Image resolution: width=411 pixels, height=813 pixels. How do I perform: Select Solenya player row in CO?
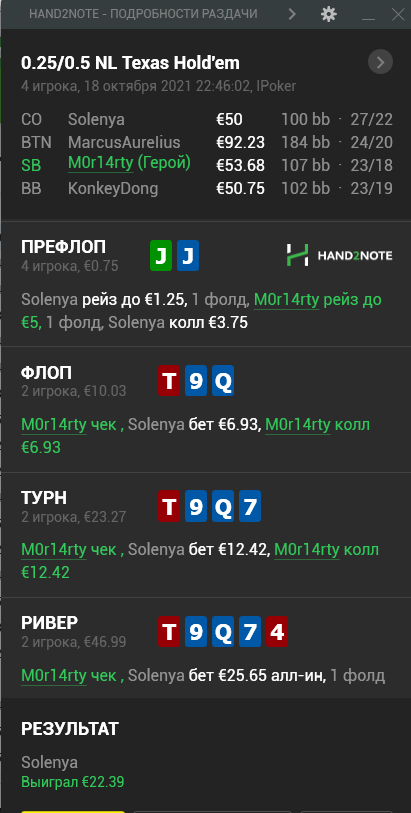(x=206, y=120)
